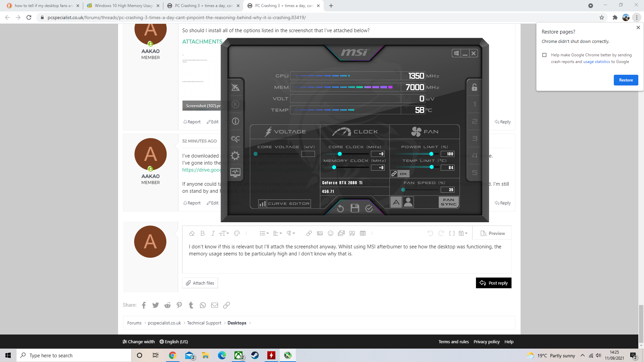Click the taskbar search box
The image size is (644, 362).
[x=74, y=355]
